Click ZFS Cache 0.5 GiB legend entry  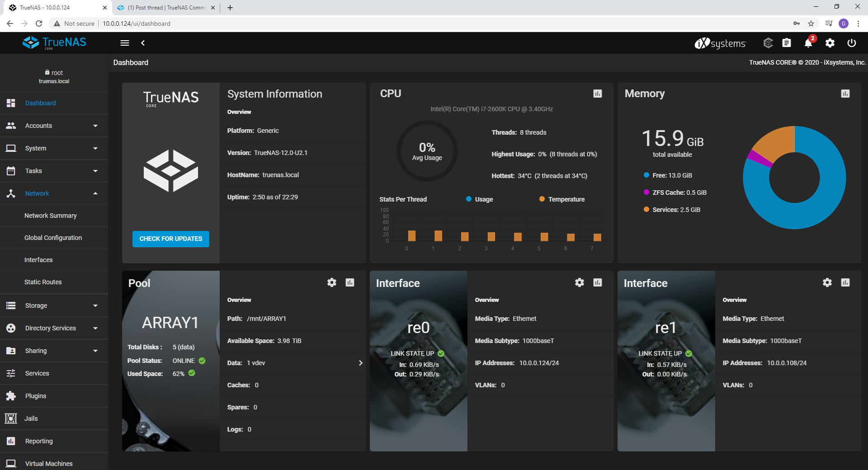coord(675,193)
